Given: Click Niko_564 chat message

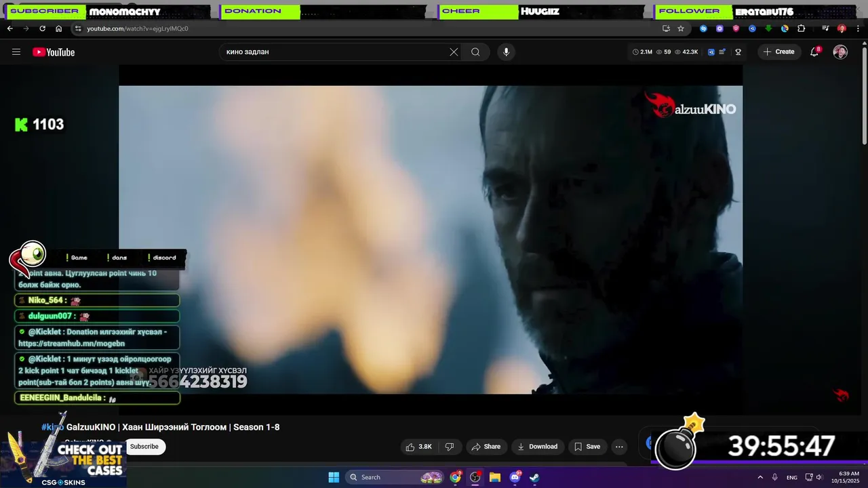Looking at the screenshot, I should [x=97, y=300].
